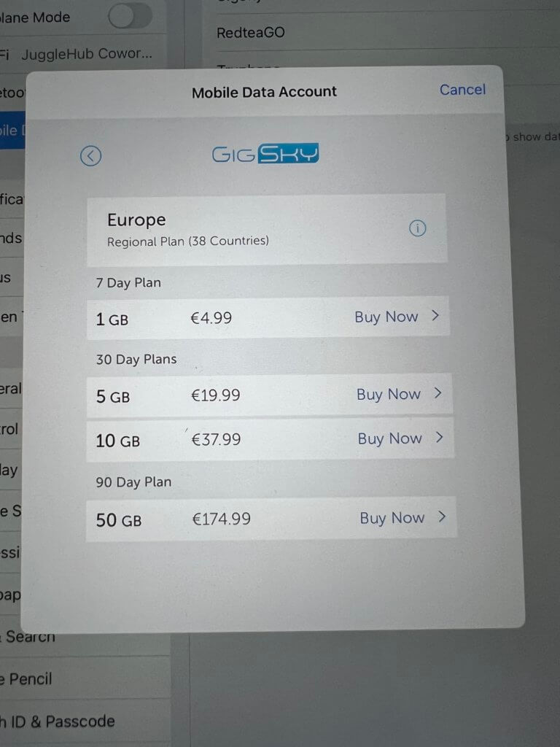Expand the 10 GB plan chevron

[x=439, y=437]
